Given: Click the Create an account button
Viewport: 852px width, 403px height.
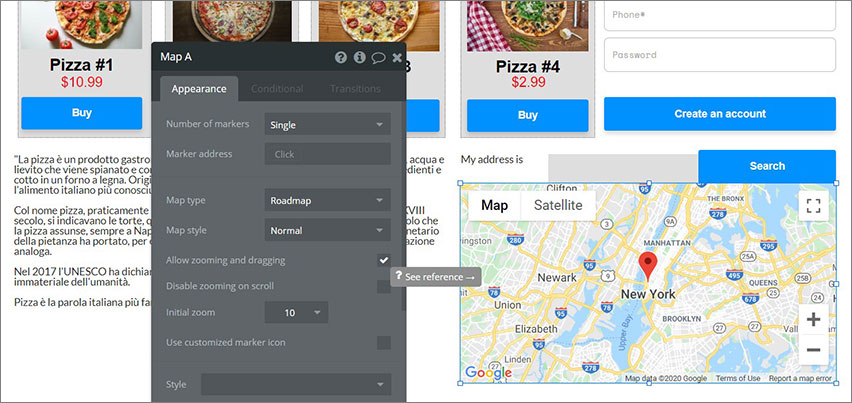Looking at the screenshot, I should click(720, 114).
